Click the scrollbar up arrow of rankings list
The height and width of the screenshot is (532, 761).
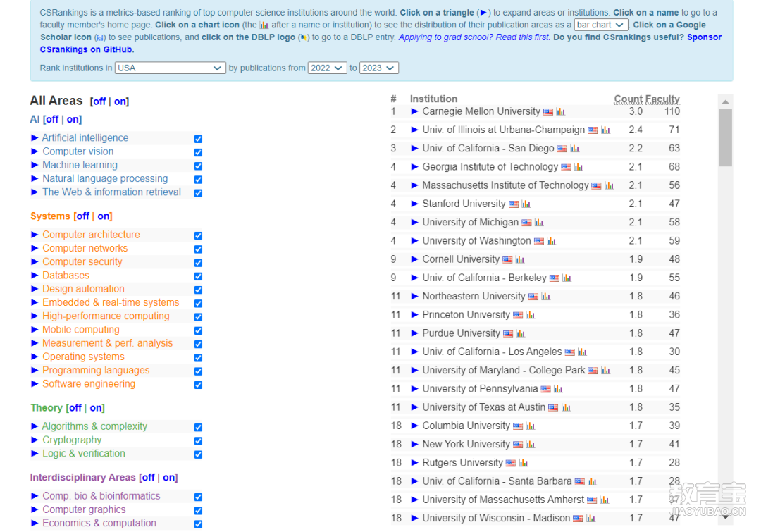(x=725, y=101)
